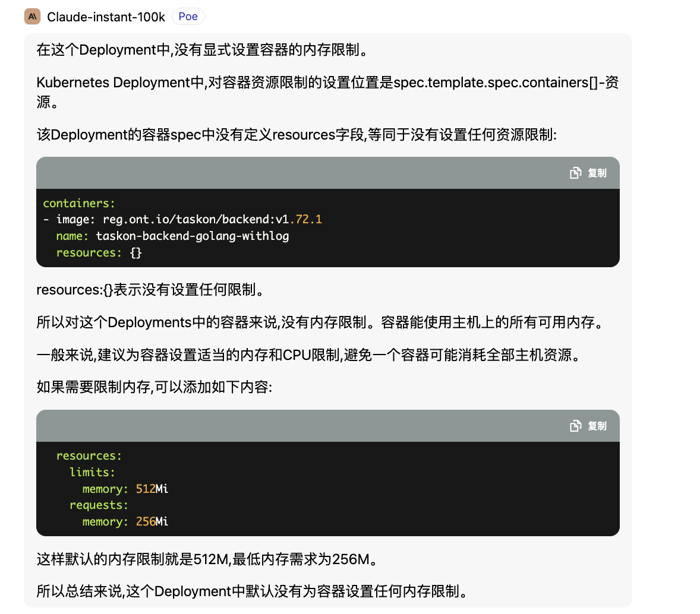700x614 pixels.
Task: Click the 'memory: 512Mi' code line
Action: click(x=125, y=489)
